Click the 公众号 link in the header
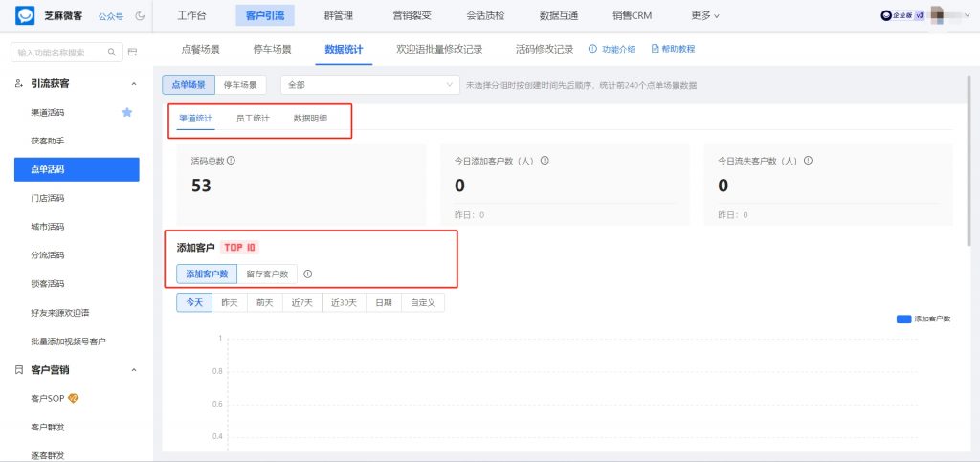980x462 pixels. pos(111,15)
